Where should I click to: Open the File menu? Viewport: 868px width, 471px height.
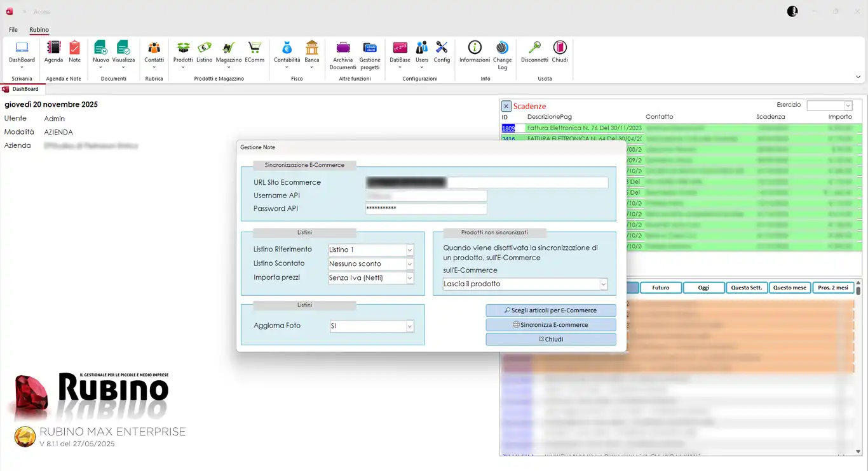[x=13, y=30]
